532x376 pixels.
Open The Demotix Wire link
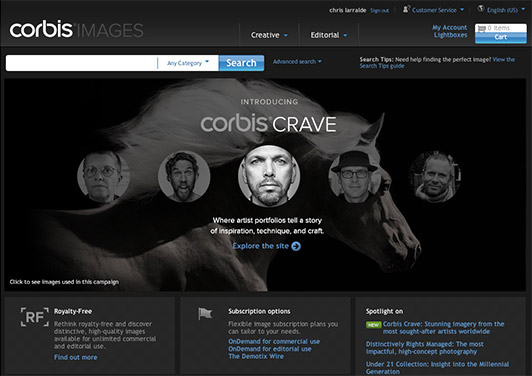pyautogui.click(x=256, y=356)
